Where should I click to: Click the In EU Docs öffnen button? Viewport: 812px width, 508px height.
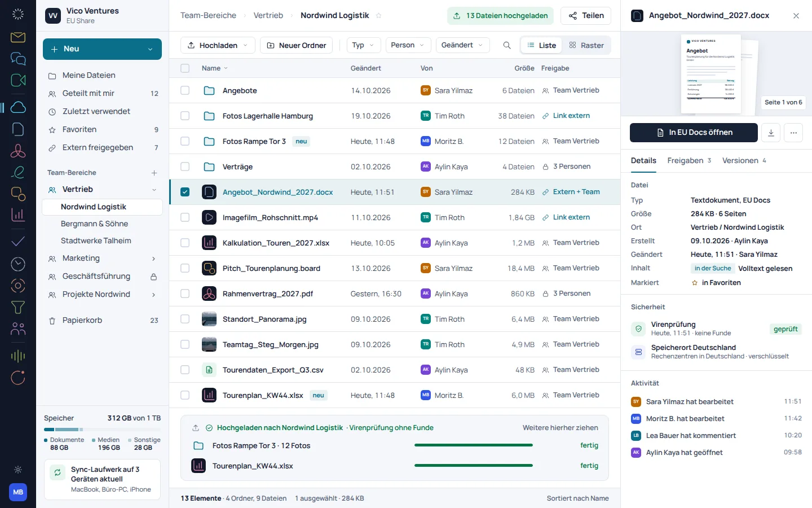(694, 133)
